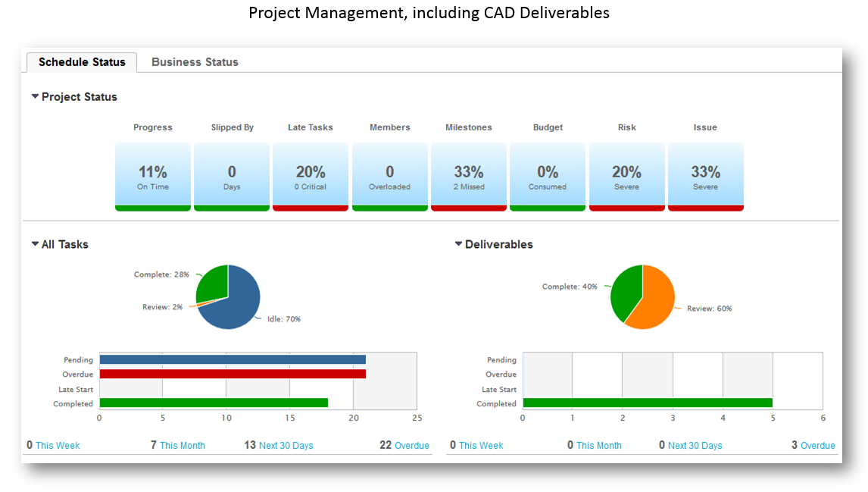Open All Tasks 'Next 30 Days' link
Viewport: 868px width, 492px height.
286,446
